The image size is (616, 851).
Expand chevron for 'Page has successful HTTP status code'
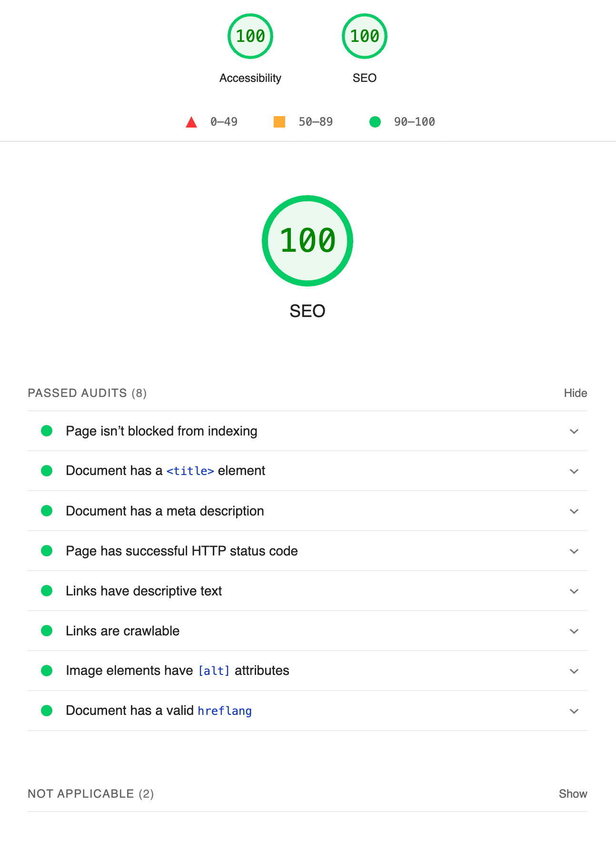click(x=574, y=551)
